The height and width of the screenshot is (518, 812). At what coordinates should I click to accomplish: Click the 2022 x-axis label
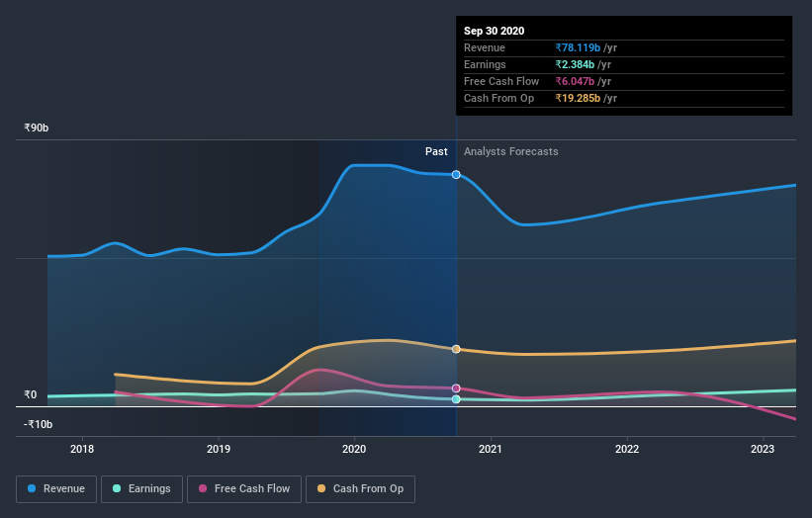tap(627, 449)
